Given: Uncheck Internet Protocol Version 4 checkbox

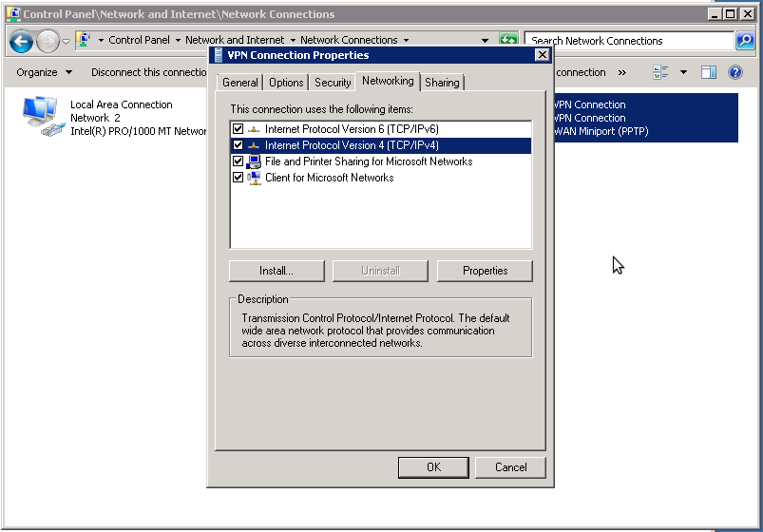Looking at the screenshot, I should (x=238, y=145).
